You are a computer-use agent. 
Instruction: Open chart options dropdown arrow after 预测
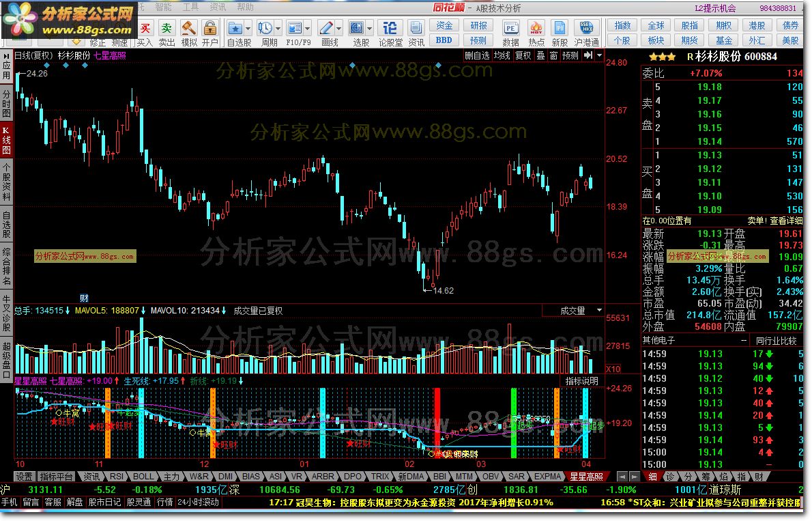coord(600,55)
